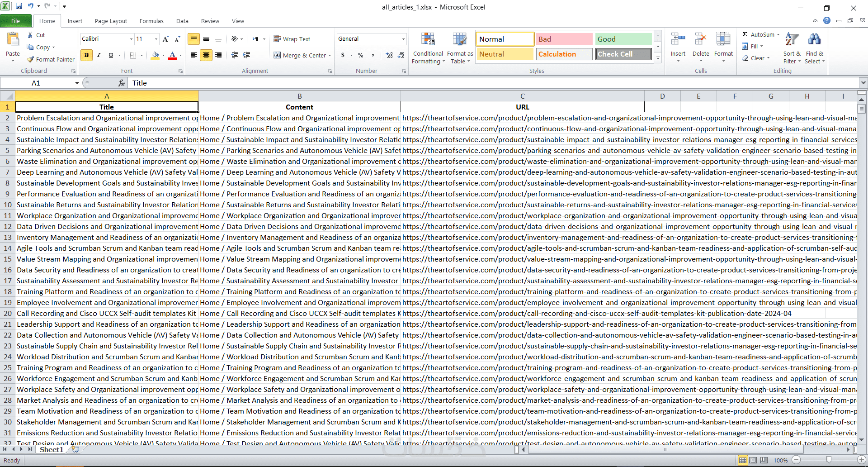Open the File tab
Image resolution: width=868 pixels, height=467 pixels.
click(x=15, y=21)
